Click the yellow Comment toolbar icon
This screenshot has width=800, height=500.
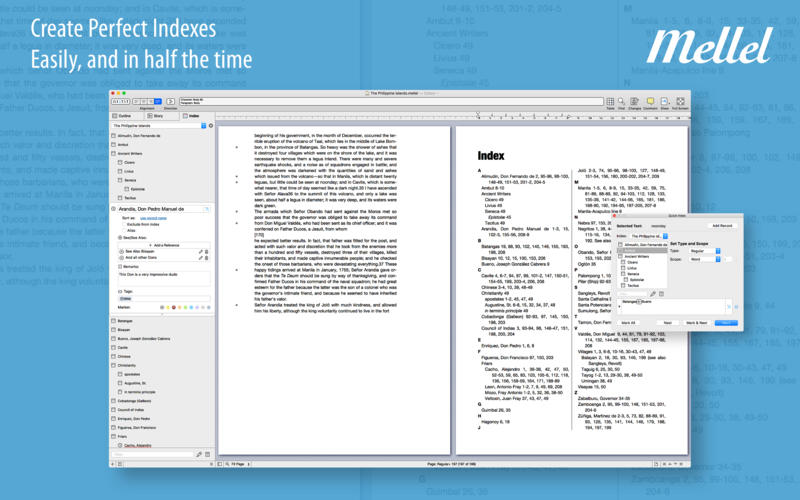[x=649, y=101]
